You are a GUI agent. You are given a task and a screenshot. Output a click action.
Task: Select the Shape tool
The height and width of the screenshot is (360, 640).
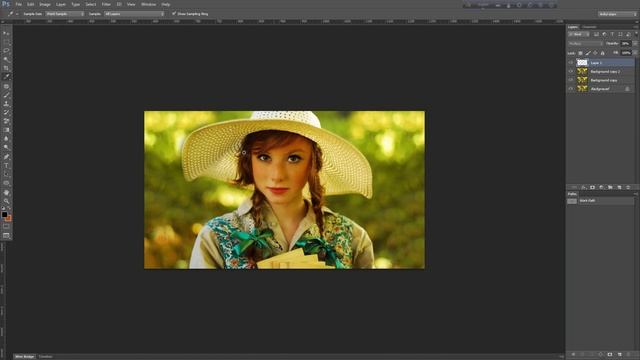pyautogui.click(x=6, y=183)
